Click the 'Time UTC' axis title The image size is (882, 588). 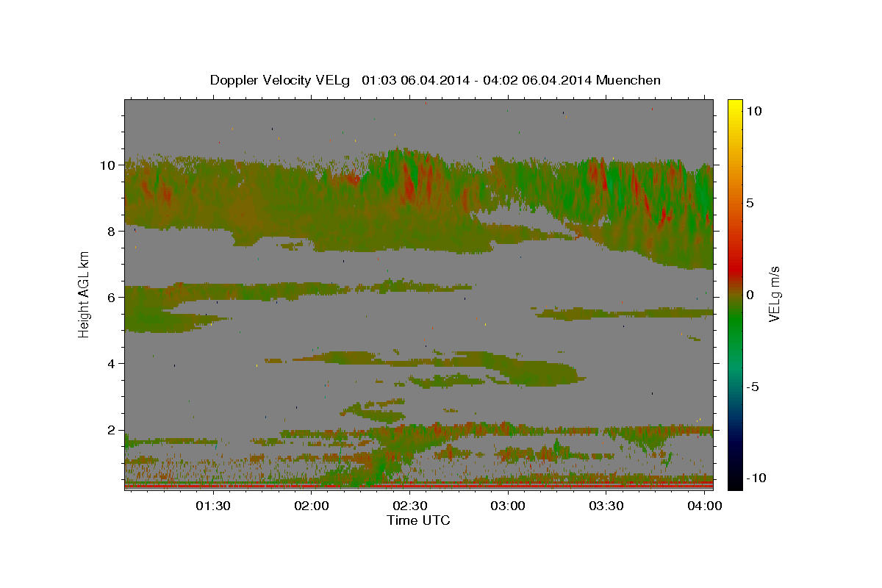(418, 520)
